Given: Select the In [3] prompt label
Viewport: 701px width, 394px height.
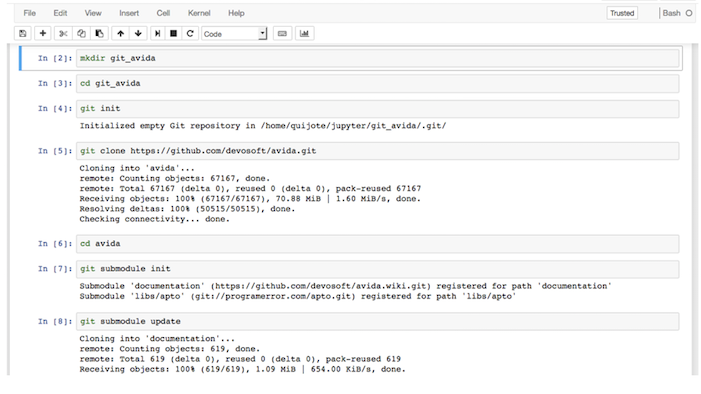Looking at the screenshot, I should tap(55, 84).
